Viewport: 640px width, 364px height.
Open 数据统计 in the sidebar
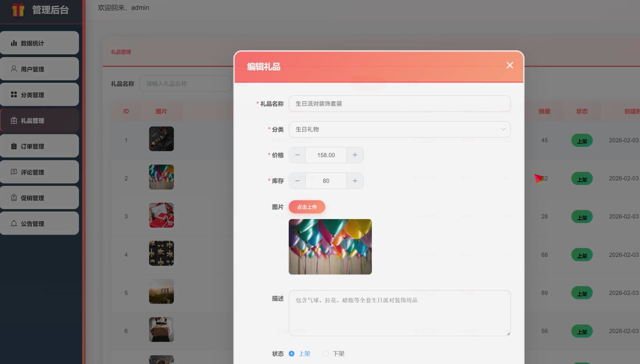[x=39, y=43]
